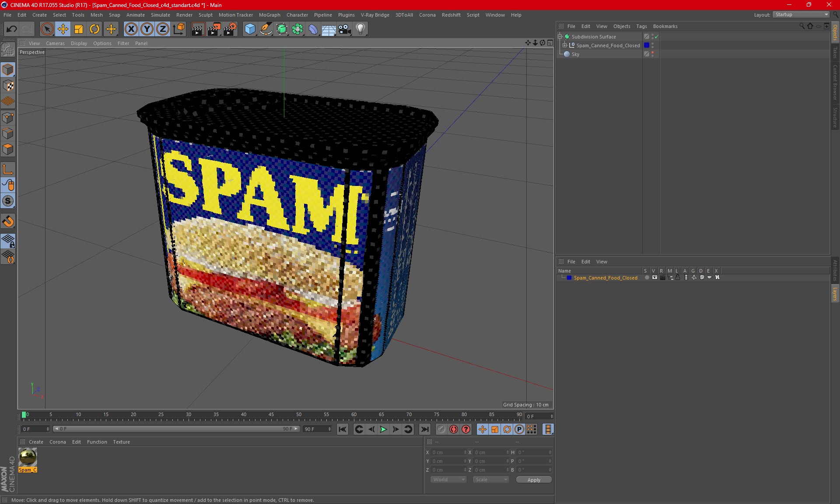Open the Layers side tab

click(x=835, y=294)
